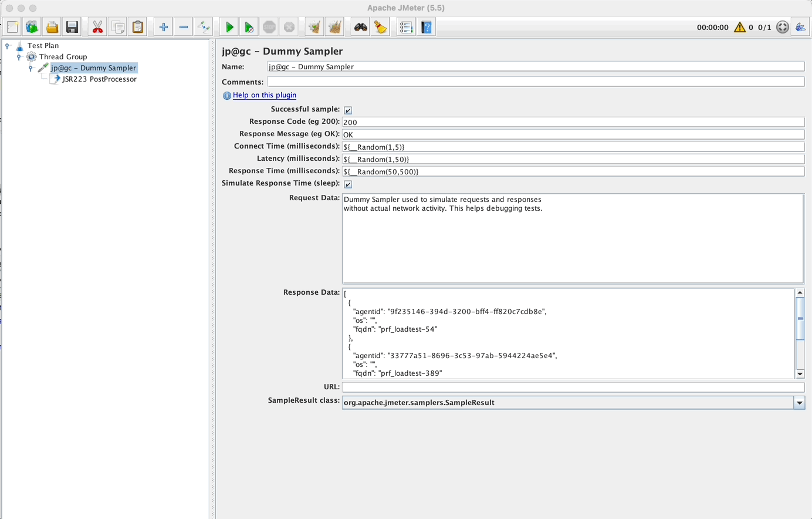Viewport: 812px width, 519px height.
Task: Collapse the Thread Group node
Action: point(19,56)
